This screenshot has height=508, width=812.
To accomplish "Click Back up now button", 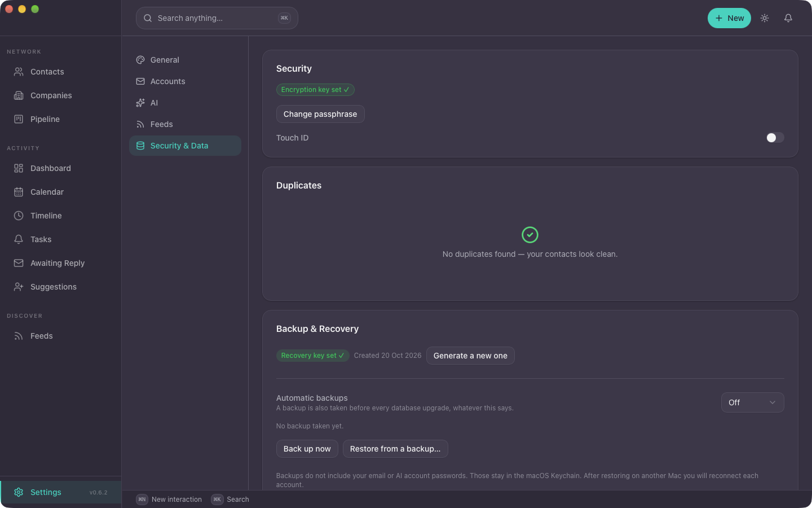I will tap(307, 449).
